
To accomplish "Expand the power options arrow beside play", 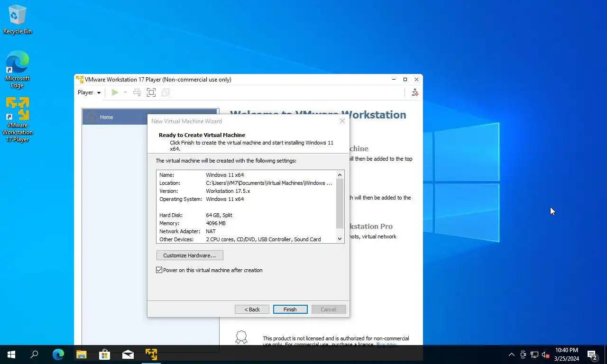I will click(x=125, y=92).
